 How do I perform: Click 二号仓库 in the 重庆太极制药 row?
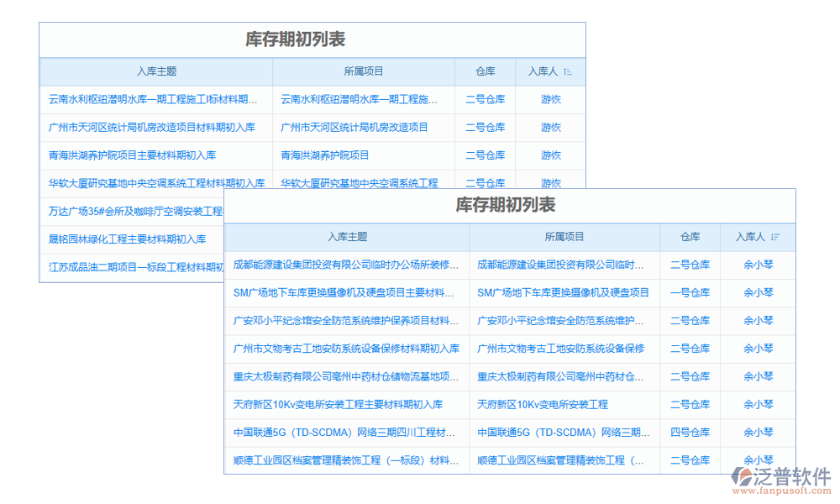click(x=690, y=376)
